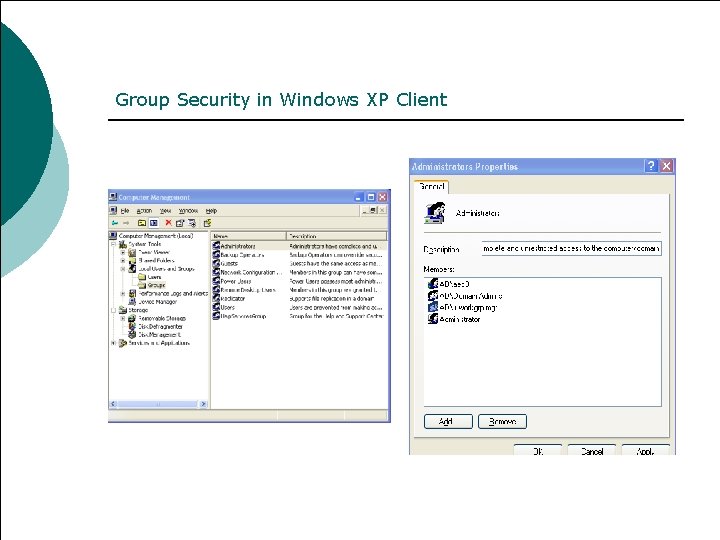Click the red X Delete toolbar icon
Image resolution: width=720 pixels, height=540 pixels.
coord(168,223)
